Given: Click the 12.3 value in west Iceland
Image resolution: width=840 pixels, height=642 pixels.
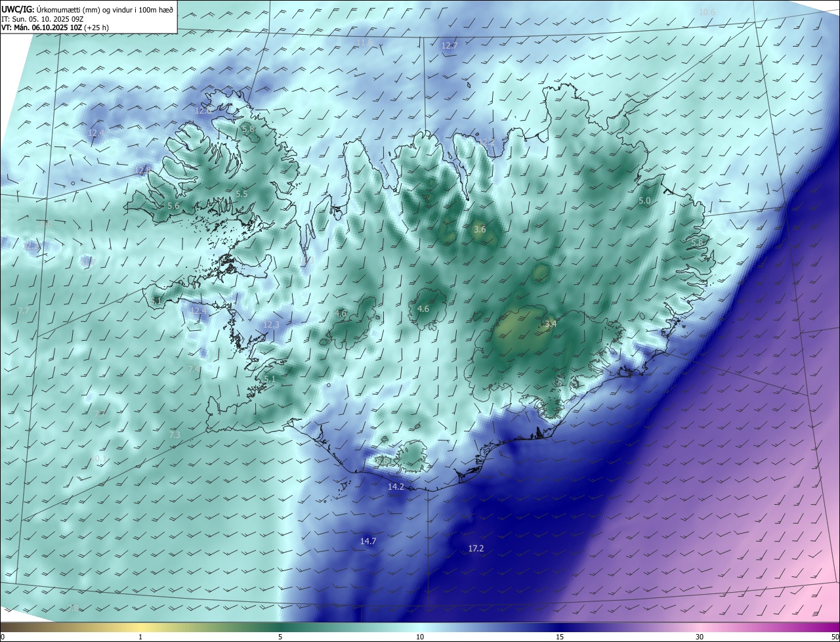Looking at the screenshot, I should 271,325.
